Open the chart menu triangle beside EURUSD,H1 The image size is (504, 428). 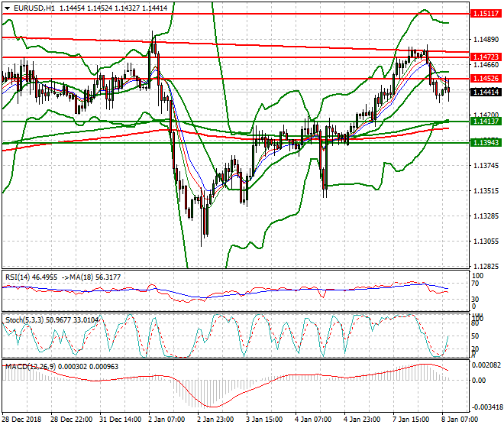[8, 8]
